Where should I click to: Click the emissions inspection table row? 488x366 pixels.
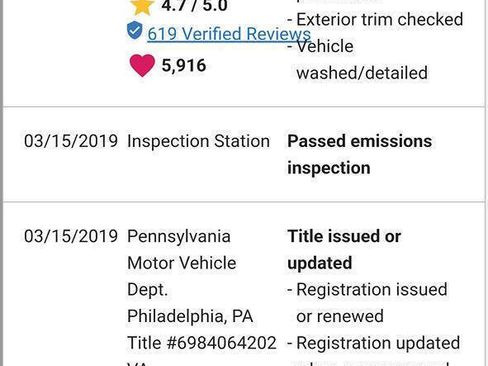tap(244, 154)
